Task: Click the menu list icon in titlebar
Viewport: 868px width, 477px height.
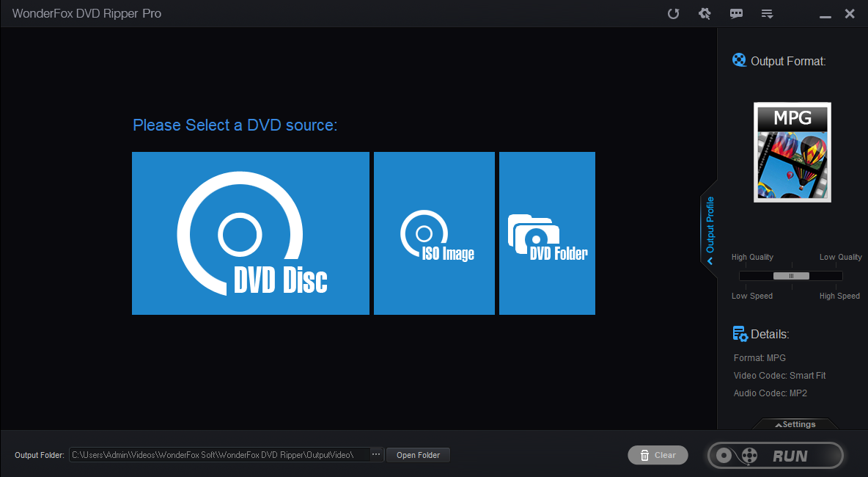Action: 767,13
